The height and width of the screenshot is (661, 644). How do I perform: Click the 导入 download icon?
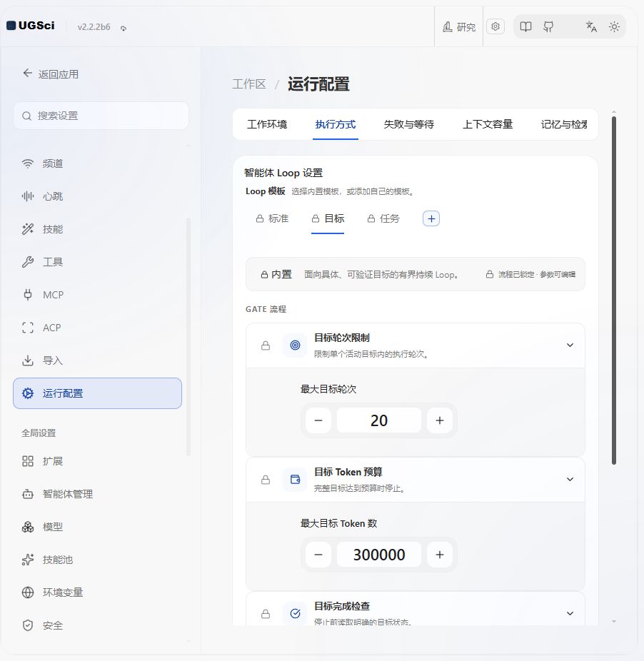tap(28, 360)
